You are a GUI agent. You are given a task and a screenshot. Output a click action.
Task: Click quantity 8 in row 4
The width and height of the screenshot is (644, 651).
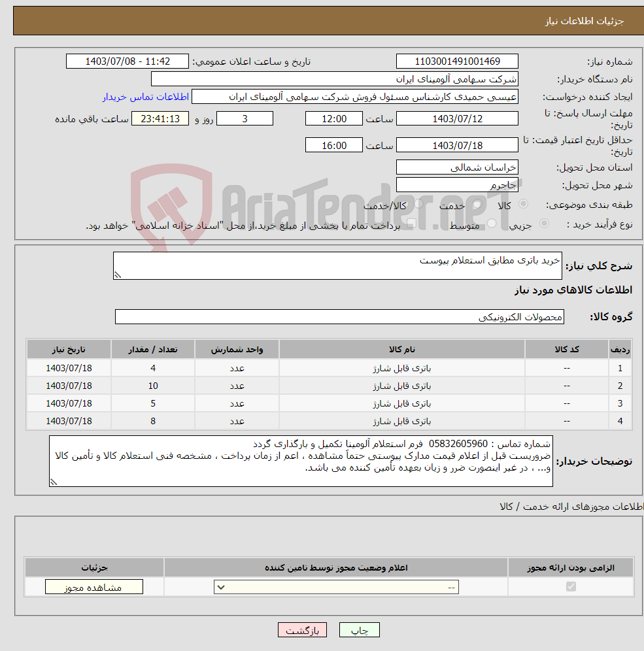[x=153, y=421]
